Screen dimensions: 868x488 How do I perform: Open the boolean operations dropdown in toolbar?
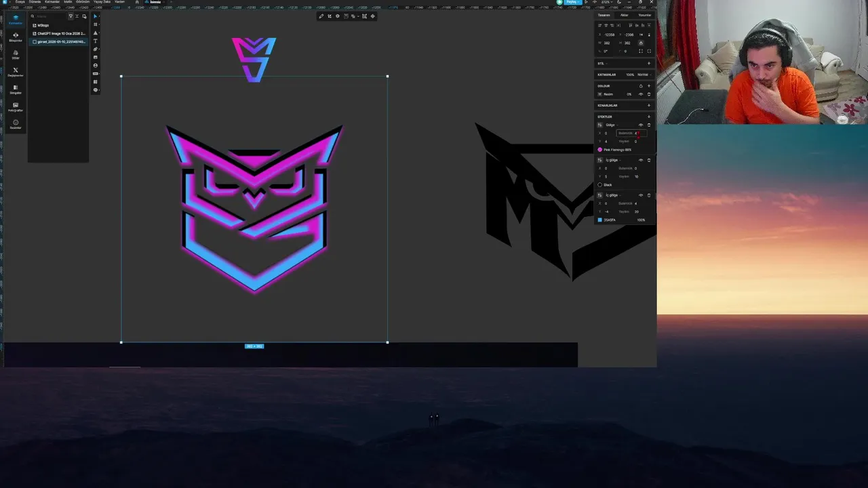[x=358, y=16]
